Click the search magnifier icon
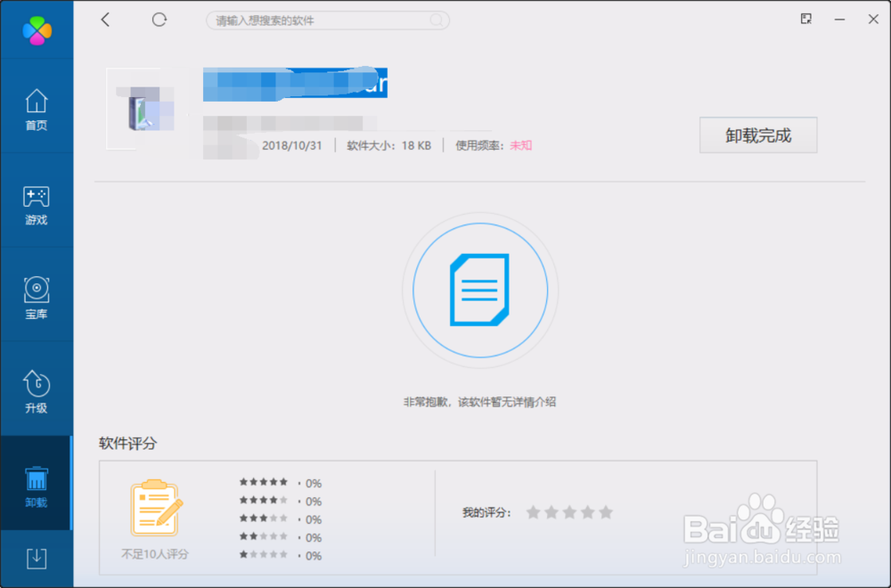Viewport: 891px width, 588px height. [436, 20]
